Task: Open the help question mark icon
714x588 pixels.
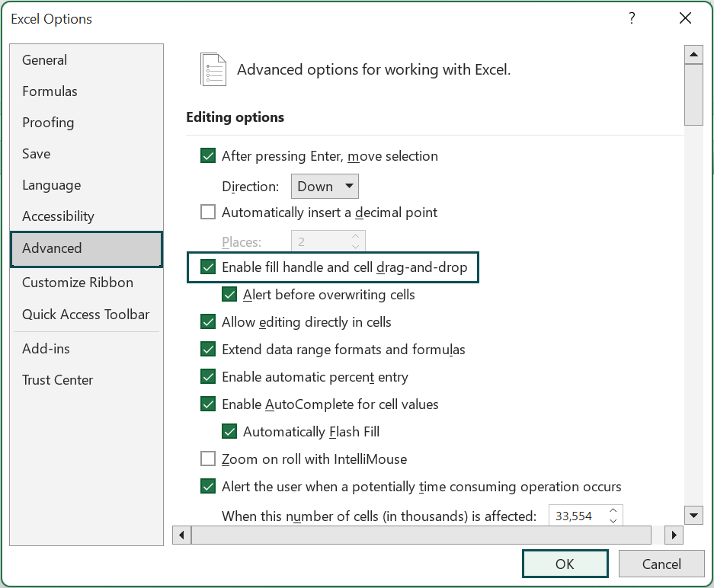Action: click(x=632, y=18)
